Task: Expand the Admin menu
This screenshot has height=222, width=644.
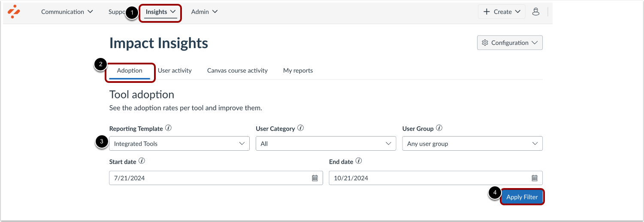Action: [x=204, y=12]
